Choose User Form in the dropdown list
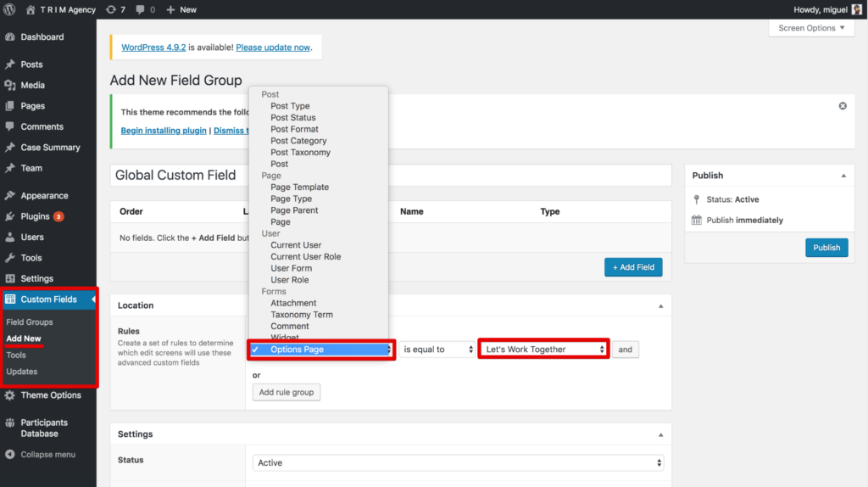Image resolution: width=868 pixels, height=487 pixels. tap(292, 268)
